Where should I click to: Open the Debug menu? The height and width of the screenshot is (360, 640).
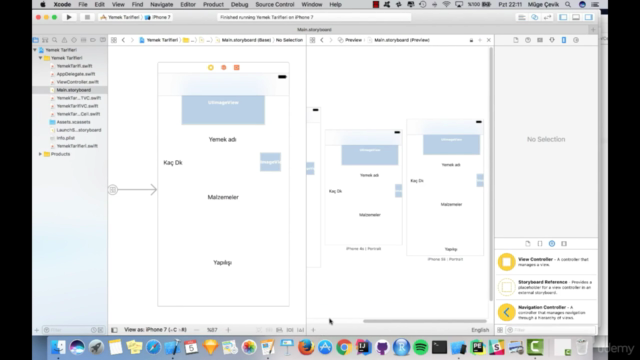tap(239, 4)
